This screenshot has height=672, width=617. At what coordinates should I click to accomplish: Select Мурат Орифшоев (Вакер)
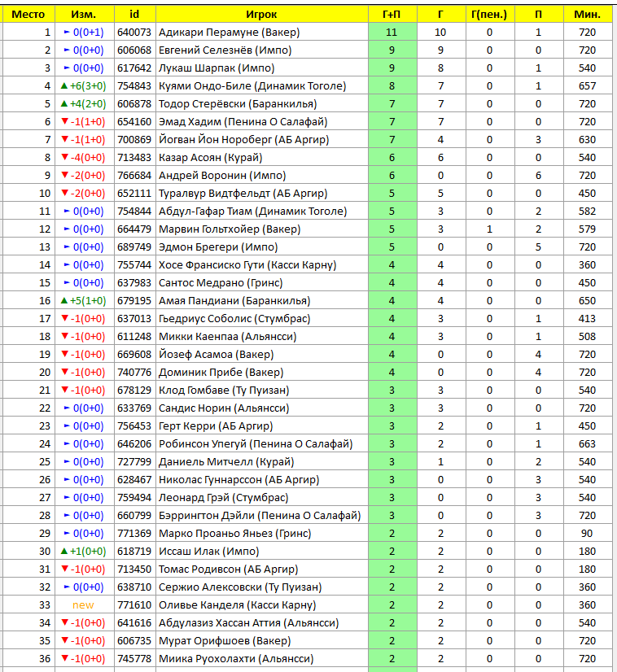pos(225,641)
